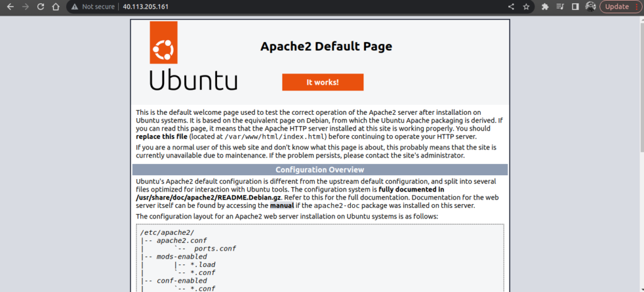Click the large Ubuntu wordmark text
The image size is (644, 292).
[194, 79]
